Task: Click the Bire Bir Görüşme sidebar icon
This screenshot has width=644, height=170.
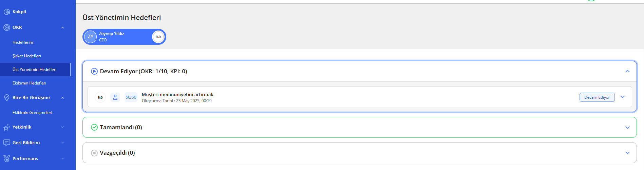Action: tap(6, 98)
